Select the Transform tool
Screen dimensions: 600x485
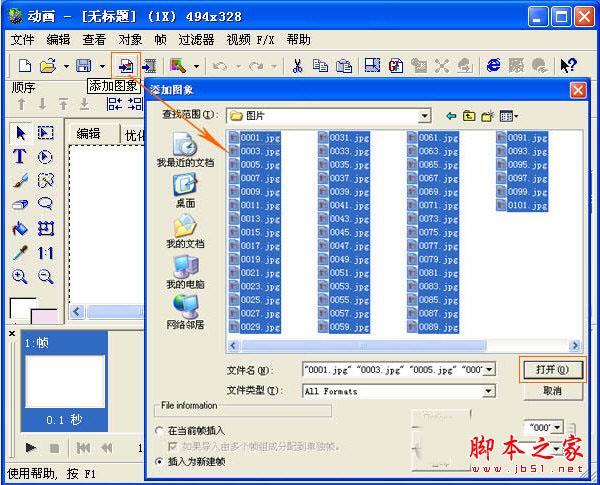pos(46,229)
